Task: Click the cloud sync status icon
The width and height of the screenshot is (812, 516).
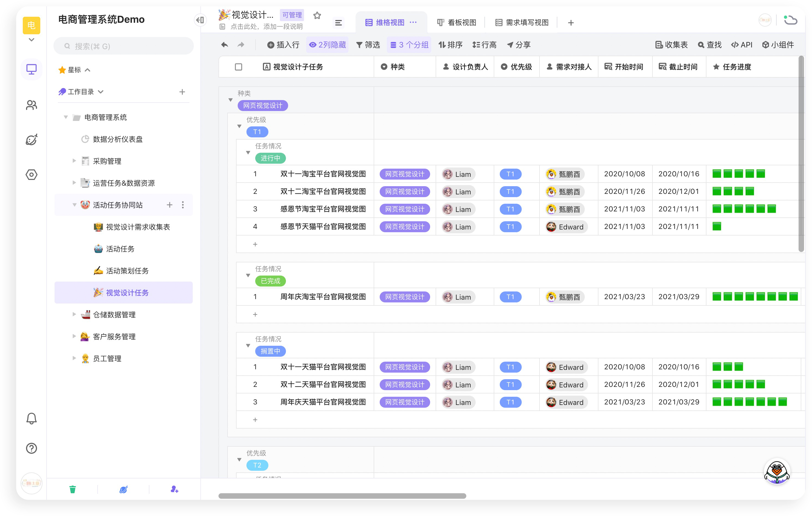Action: pyautogui.click(x=791, y=20)
